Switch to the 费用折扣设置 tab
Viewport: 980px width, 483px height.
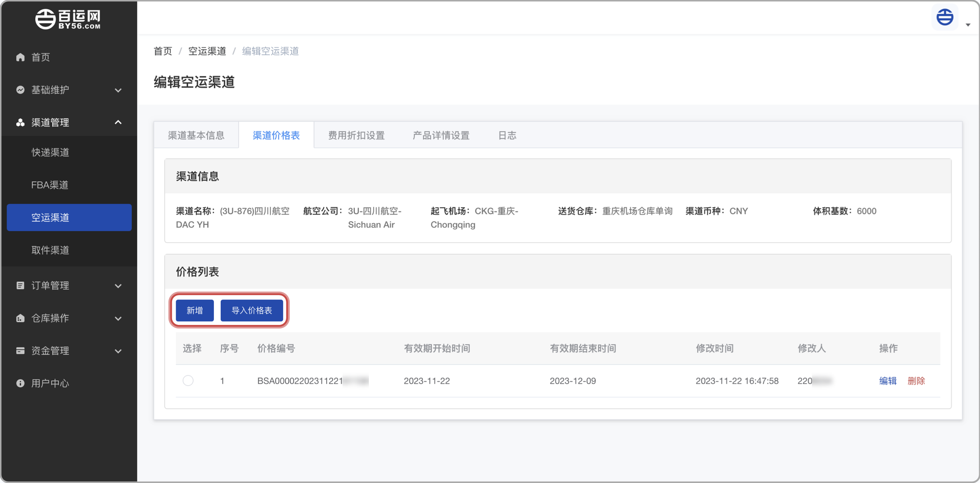click(356, 135)
